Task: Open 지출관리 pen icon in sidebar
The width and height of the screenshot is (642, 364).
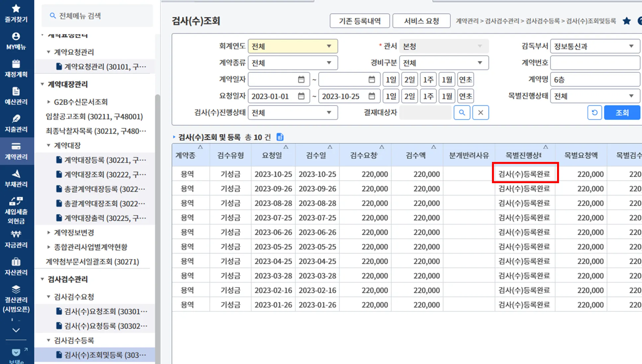Action: (x=16, y=119)
